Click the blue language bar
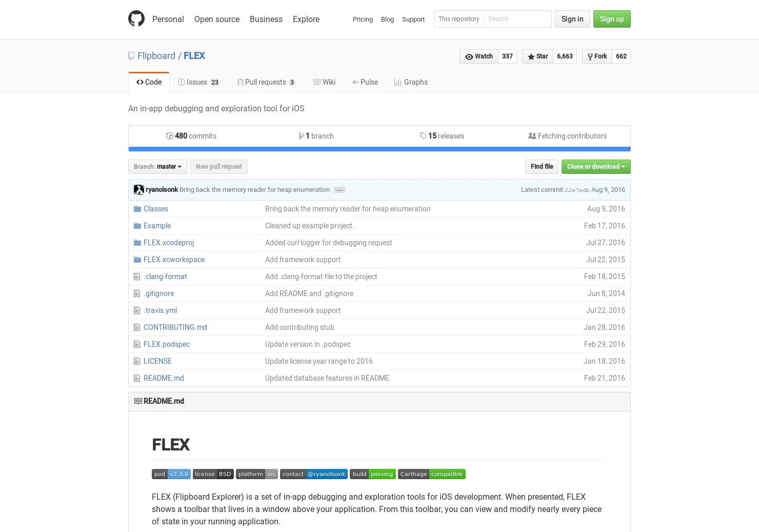Viewport: 759px width, 532px height. click(x=379, y=149)
